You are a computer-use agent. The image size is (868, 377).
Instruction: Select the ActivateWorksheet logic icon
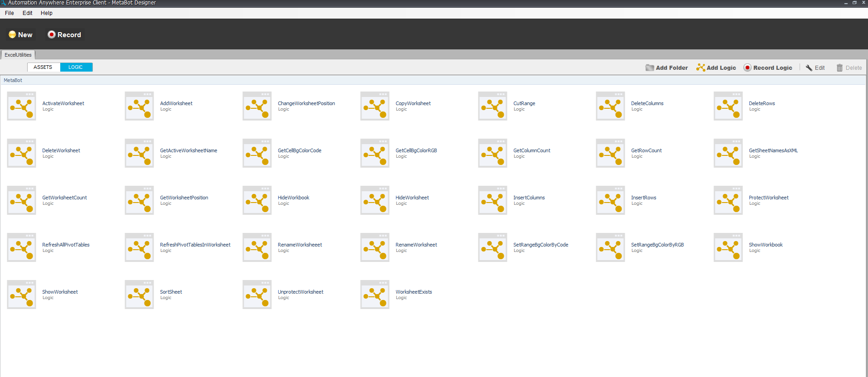point(22,106)
